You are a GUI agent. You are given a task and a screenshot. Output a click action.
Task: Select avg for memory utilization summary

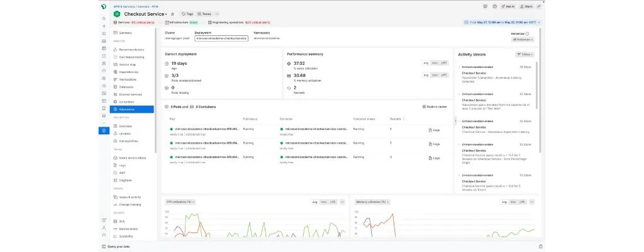tap(426, 75)
